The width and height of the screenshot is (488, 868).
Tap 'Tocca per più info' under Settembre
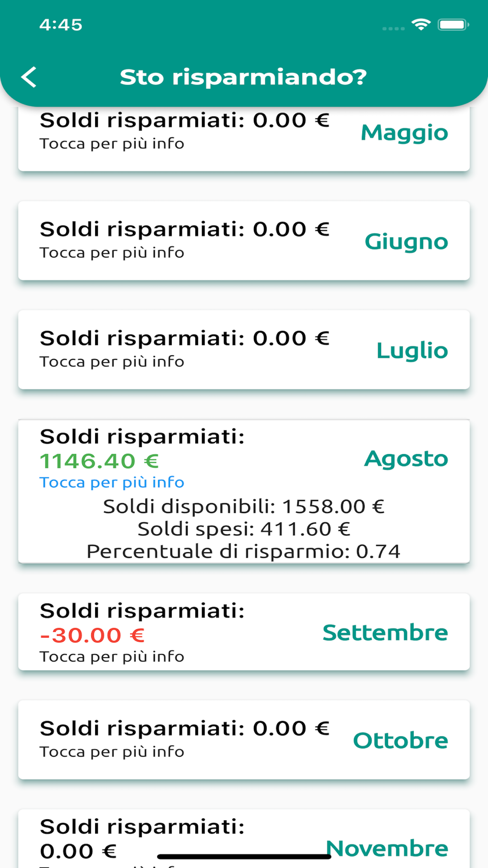coord(112,657)
